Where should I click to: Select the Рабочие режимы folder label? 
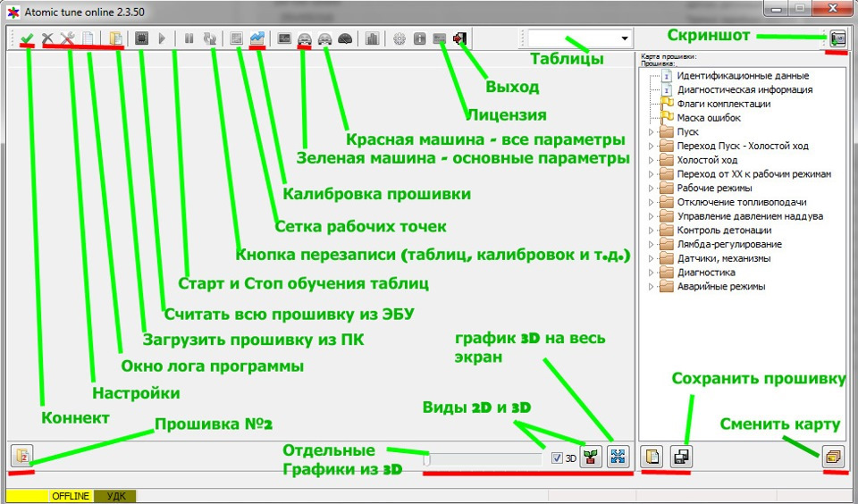[714, 189]
